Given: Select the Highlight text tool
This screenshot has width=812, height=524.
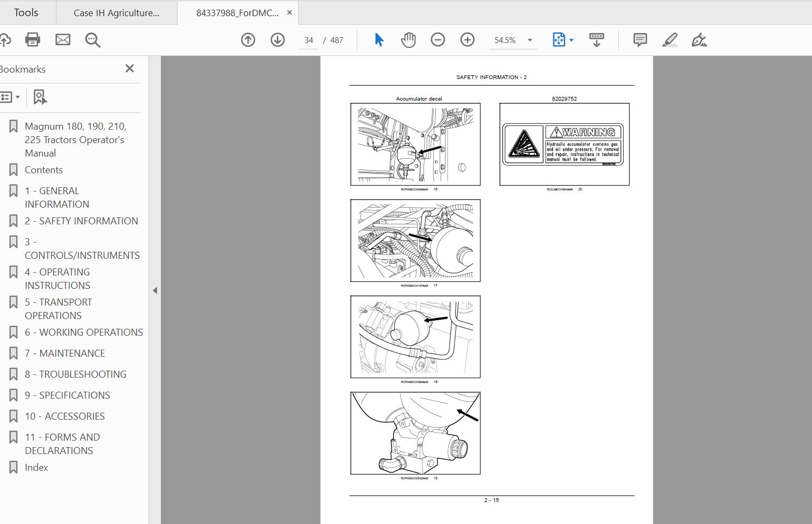Looking at the screenshot, I should tap(670, 40).
